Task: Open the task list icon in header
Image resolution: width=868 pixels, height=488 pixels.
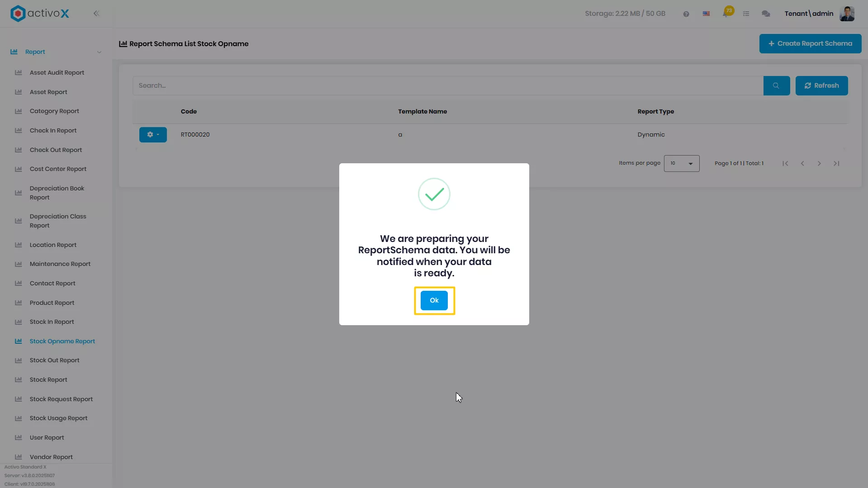Action: 746,14
